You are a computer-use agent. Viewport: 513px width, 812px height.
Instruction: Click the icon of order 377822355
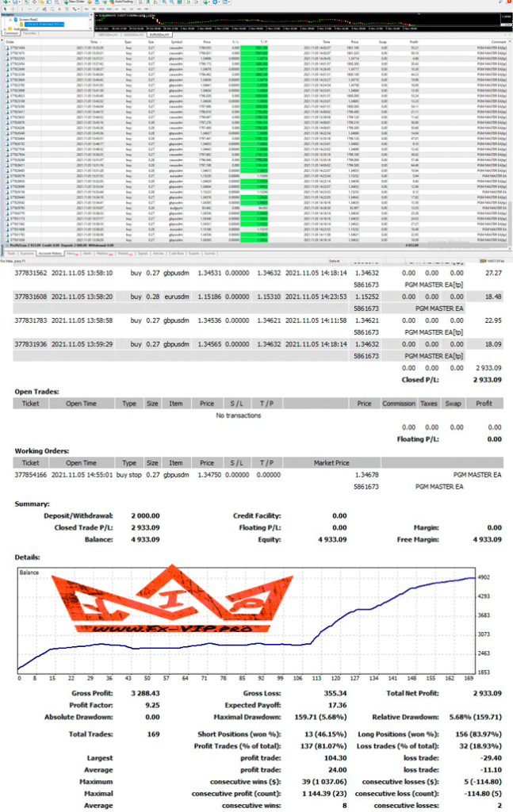(x=6, y=59)
